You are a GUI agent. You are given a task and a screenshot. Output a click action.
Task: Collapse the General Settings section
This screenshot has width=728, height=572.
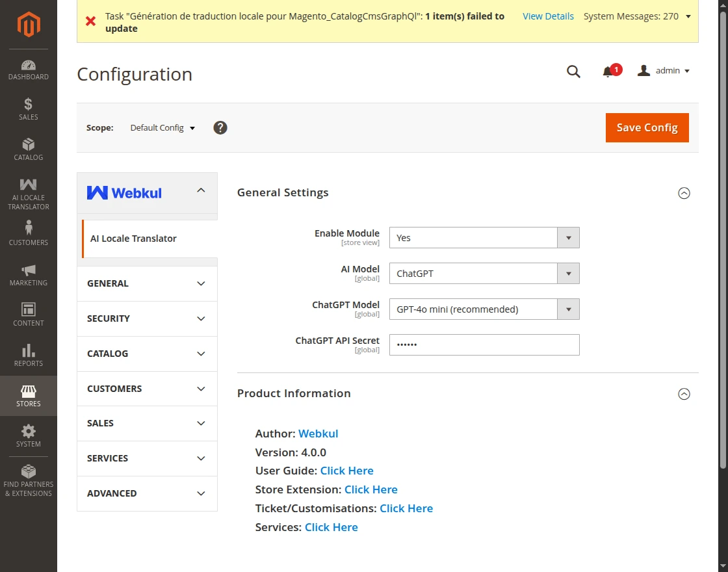coord(684,193)
